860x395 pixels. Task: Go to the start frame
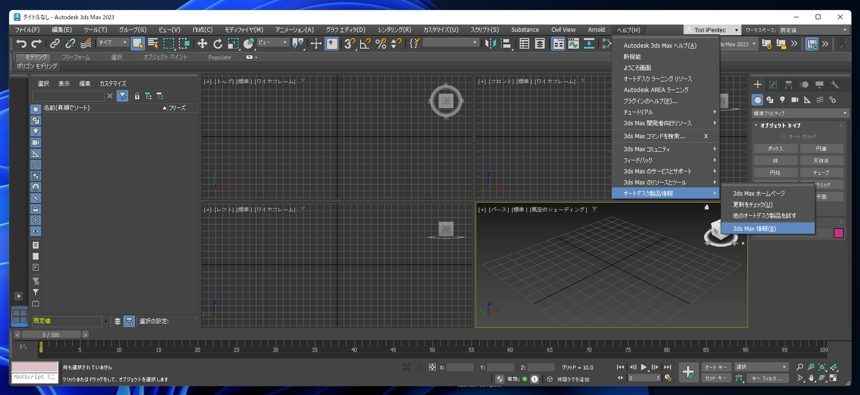[x=620, y=367]
